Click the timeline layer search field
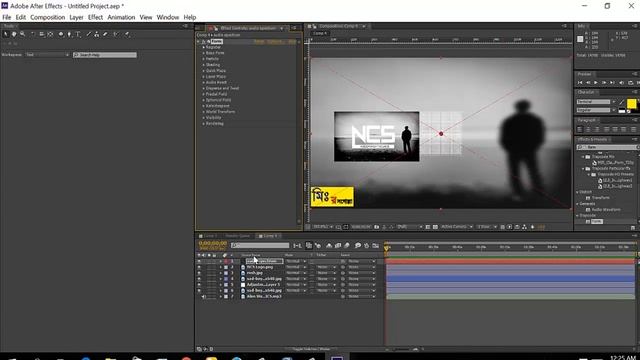Viewport: 640px width, 360px height. (x=260, y=245)
